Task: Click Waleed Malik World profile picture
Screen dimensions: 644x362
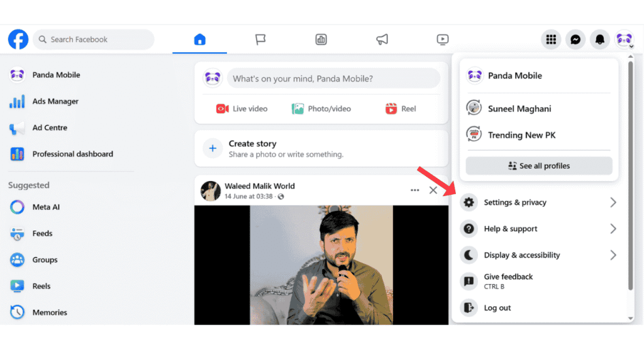Action: point(211,191)
